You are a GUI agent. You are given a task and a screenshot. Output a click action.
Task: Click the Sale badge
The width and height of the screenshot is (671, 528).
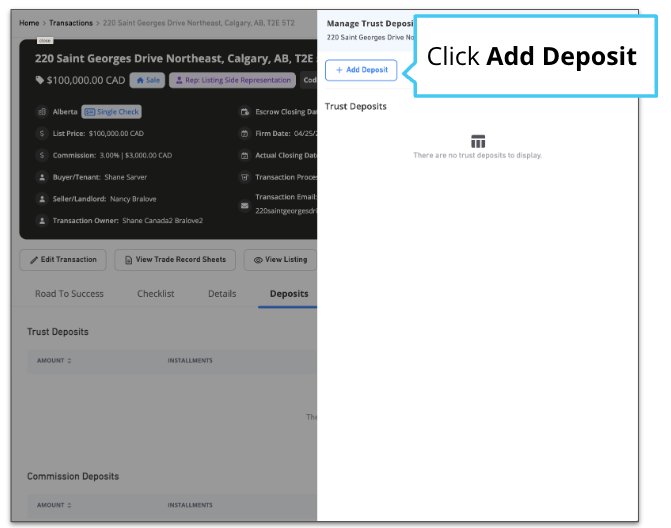pyautogui.click(x=148, y=80)
